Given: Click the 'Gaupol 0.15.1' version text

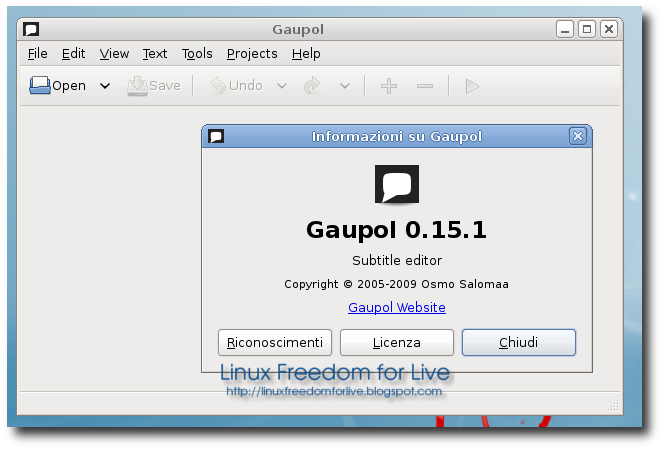Looking at the screenshot, I should click(x=397, y=230).
